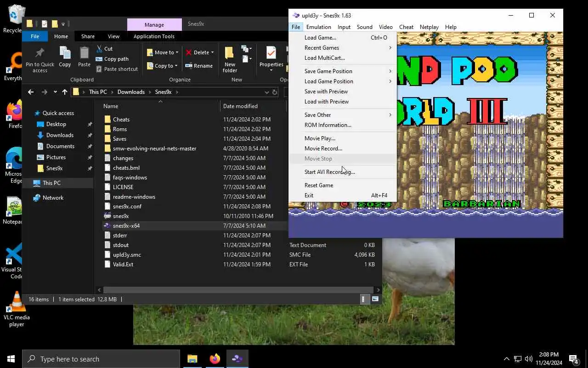The width and height of the screenshot is (588, 368).
Task: Expand Save Other submenu
Action: click(x=342, y=115)
